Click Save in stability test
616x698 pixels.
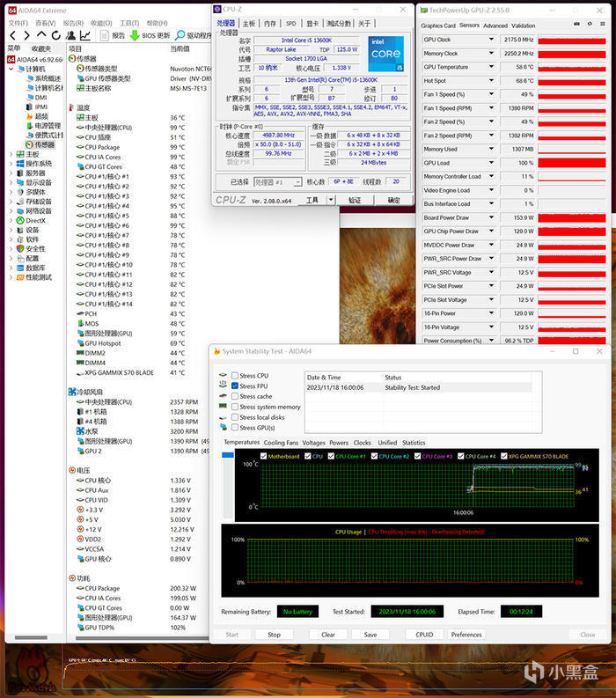(x=370, y=635)
